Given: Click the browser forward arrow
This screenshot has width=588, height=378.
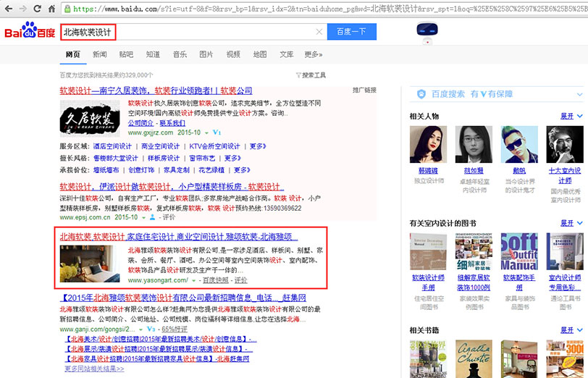Looking at the screenshot, I should click(23, 9).
